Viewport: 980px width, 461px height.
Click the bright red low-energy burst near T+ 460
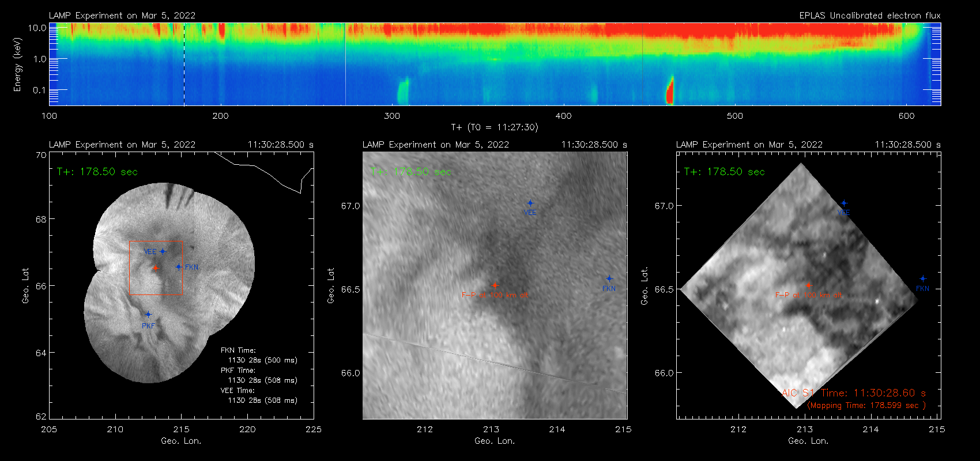(x=670, y=90)
